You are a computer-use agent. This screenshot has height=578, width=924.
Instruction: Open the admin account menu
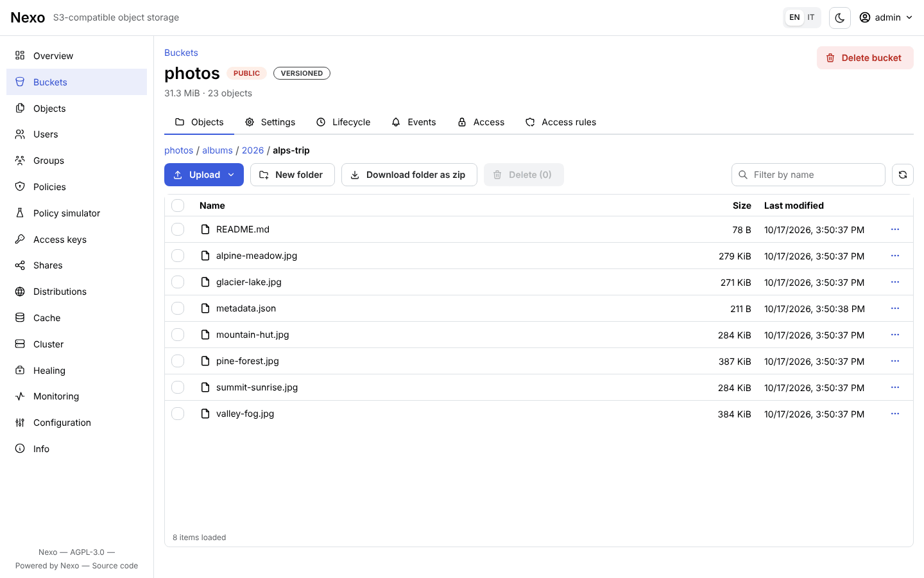(886, 17)
